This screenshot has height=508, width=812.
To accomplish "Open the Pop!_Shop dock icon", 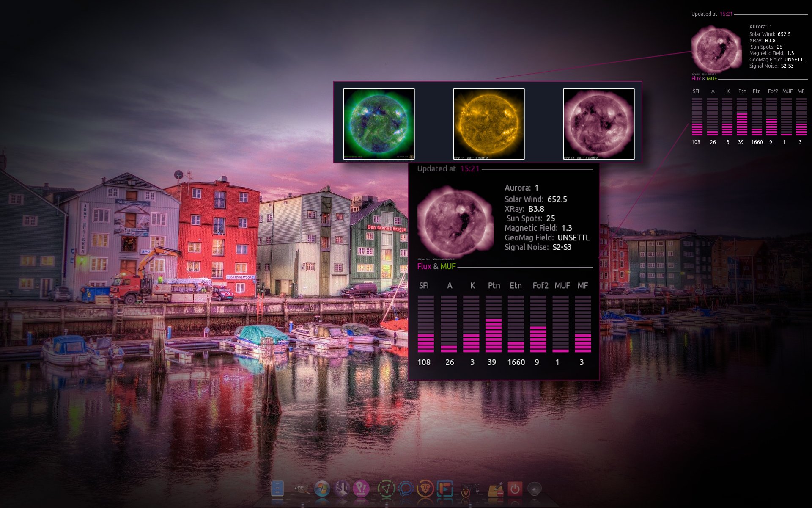I will (x=361, y=488).
